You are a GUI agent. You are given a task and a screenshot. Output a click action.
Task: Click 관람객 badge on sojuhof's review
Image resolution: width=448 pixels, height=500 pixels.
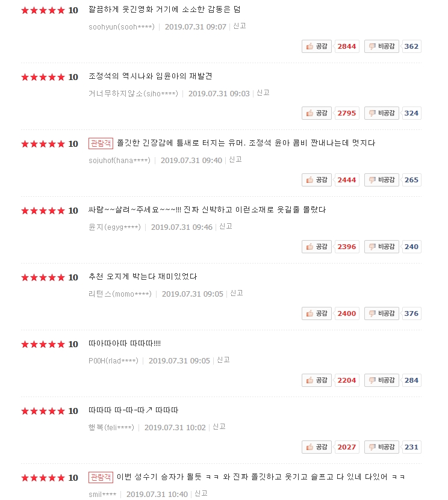pyautogui.click(x=101, y=143)
